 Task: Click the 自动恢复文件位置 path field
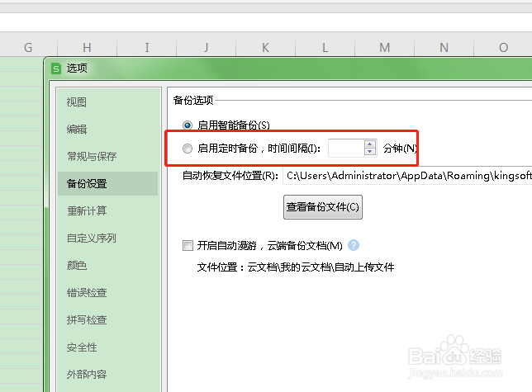click(407, 176)
